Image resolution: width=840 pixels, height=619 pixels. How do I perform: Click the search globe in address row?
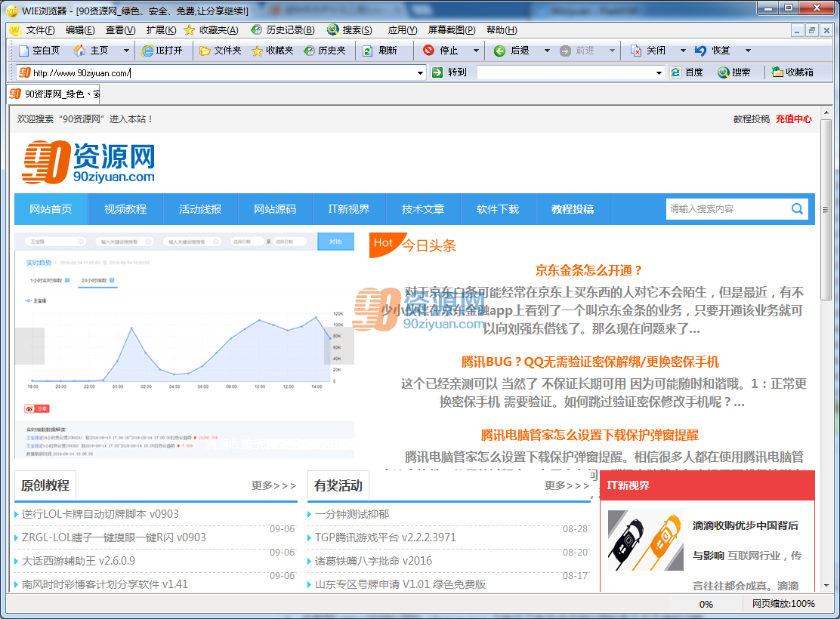(x=723, y=72)
